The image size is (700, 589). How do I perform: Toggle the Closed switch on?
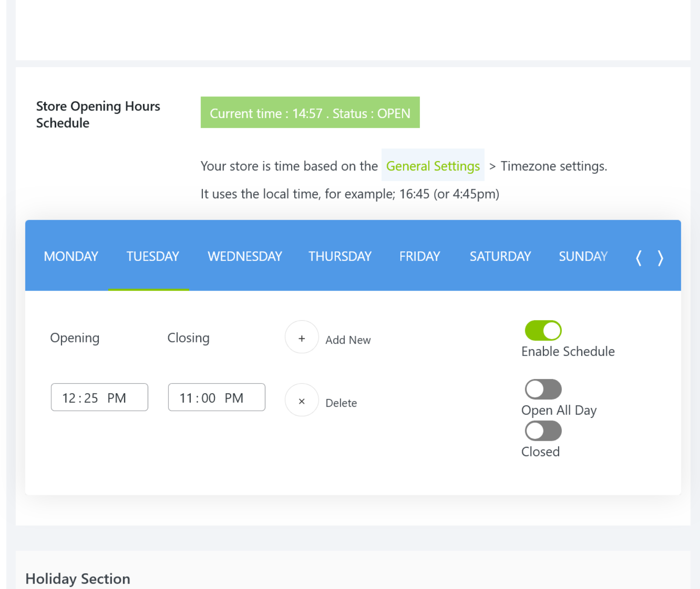point(543,431)
